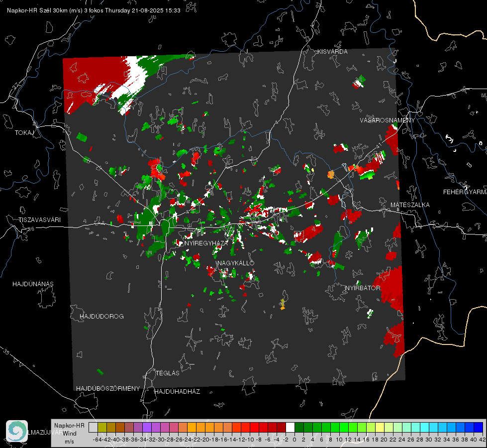487x448 pixels.
Task: Pick the dark red swatch between -4 and -2
Action: 281,427
